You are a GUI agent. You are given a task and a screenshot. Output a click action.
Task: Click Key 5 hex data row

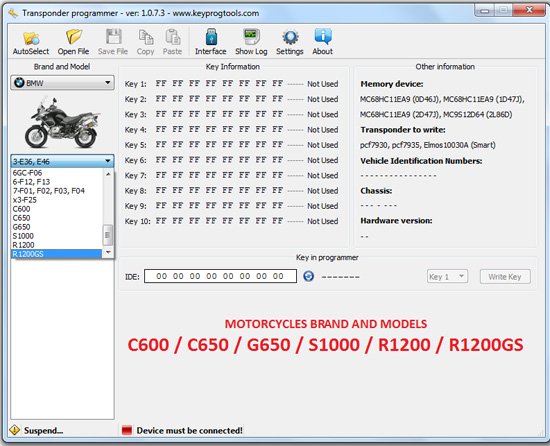tap(220, 144)
